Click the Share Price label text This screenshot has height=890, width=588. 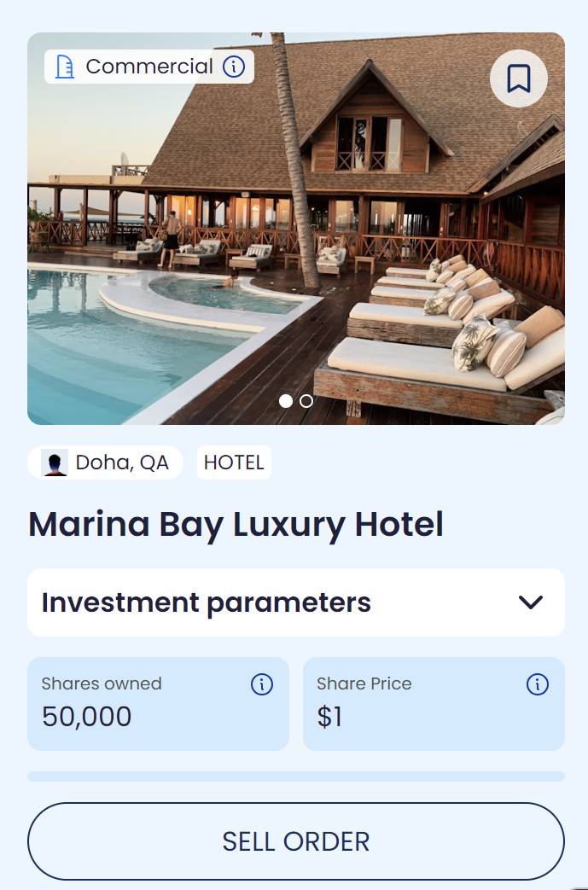tap(364, 683)
